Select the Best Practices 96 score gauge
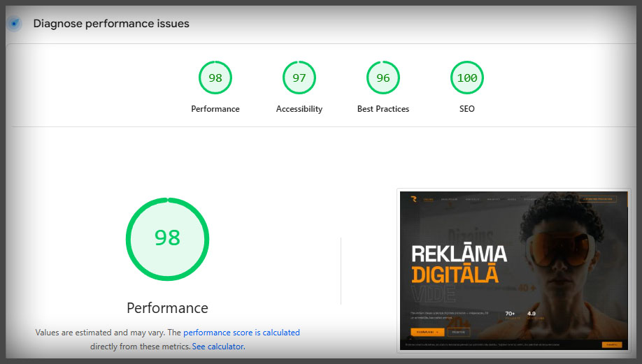This screenshot has height=364, width=642. (x=383, y=78)
